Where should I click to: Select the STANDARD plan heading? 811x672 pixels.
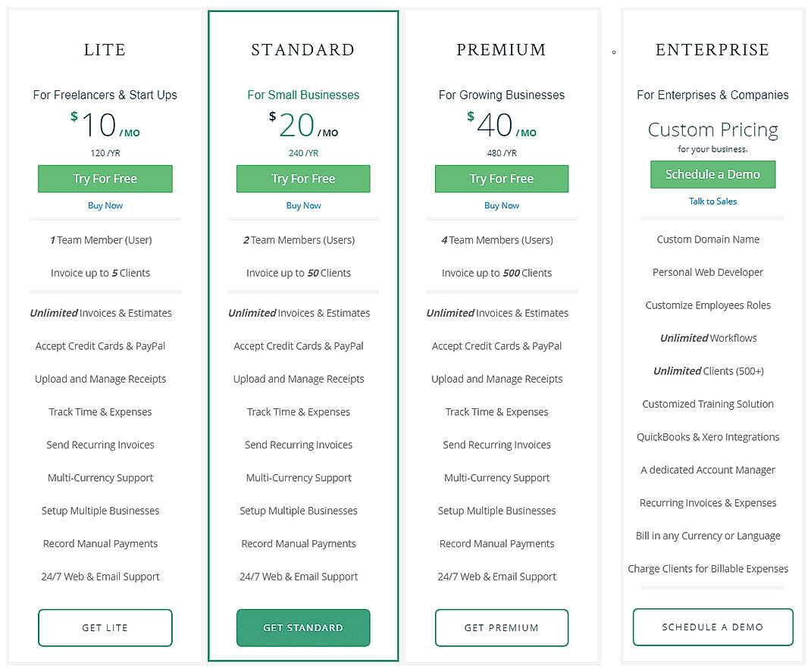pos(303,50)
